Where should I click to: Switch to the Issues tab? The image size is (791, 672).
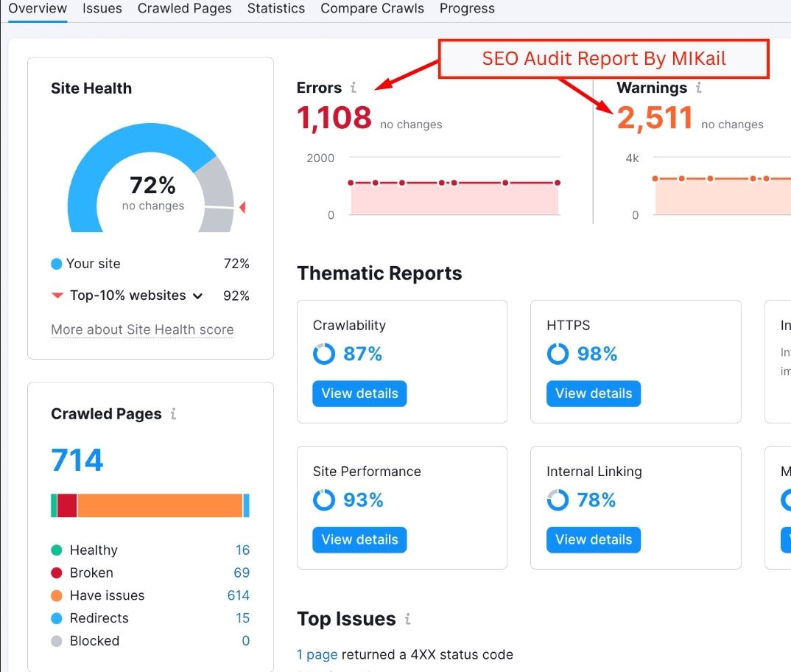click(x=102, y=9)
